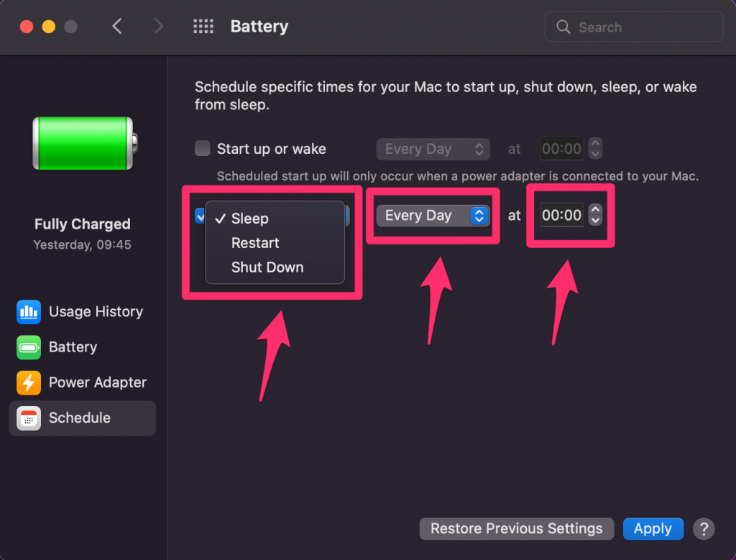Viewport: 736px width, 560px height.
Task: Click the help question mark icon
Action: 703,528
